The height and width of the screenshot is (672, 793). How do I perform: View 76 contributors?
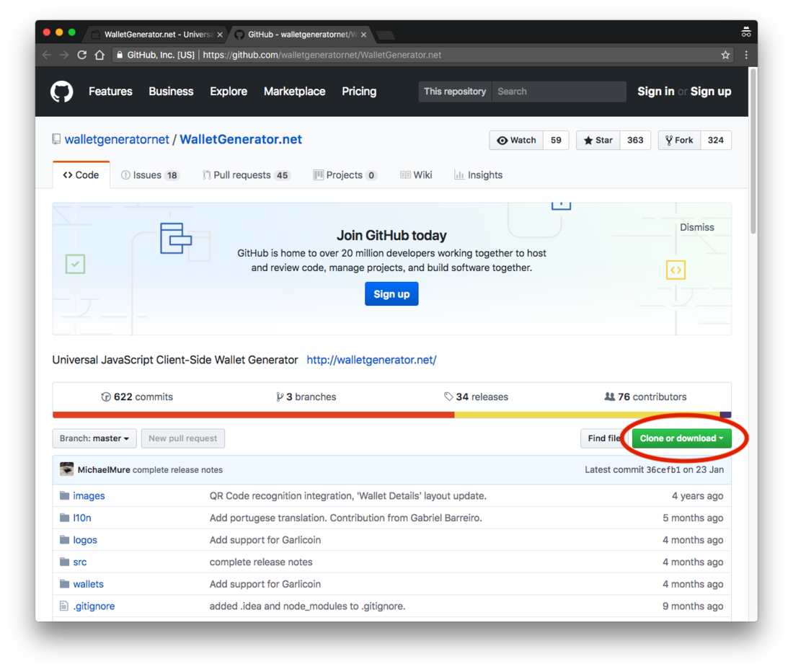pos(645,397)
